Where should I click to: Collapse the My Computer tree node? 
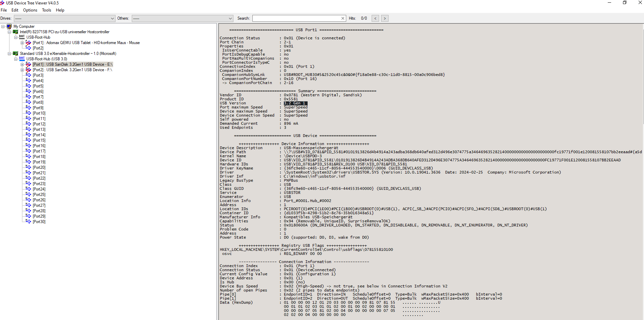pyautogui.click(x=3, y=26)
